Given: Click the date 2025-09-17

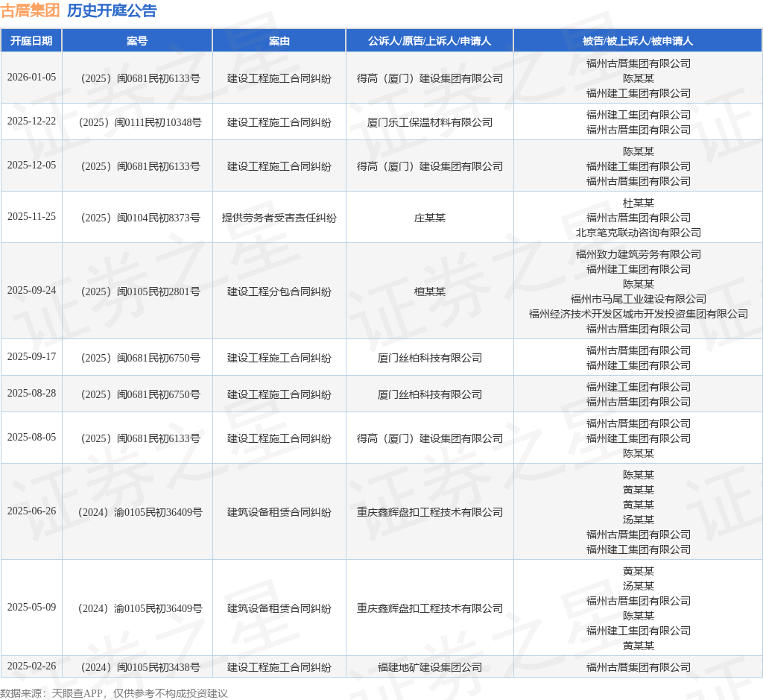Looking at the screenshot, I should click(31, 356).
